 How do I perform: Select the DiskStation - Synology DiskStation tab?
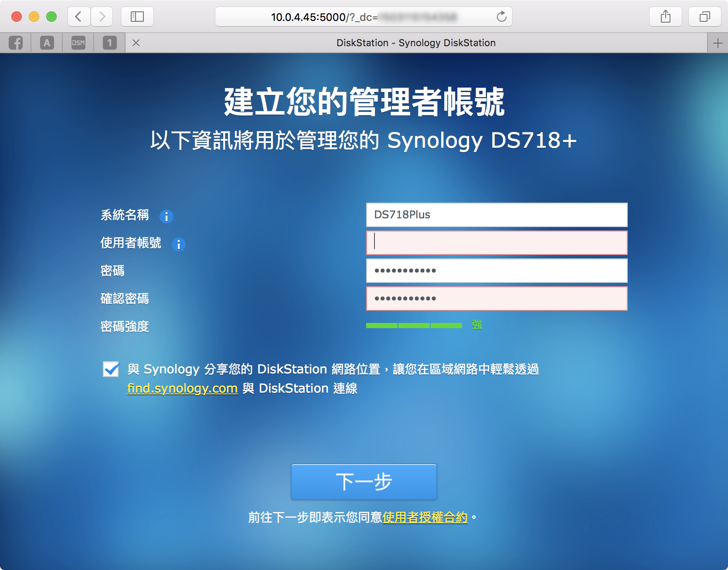[x=416, y=43]
